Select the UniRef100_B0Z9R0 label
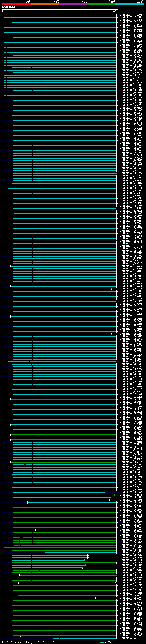Viewport: 146px width, 644px height. coord(131,301)
